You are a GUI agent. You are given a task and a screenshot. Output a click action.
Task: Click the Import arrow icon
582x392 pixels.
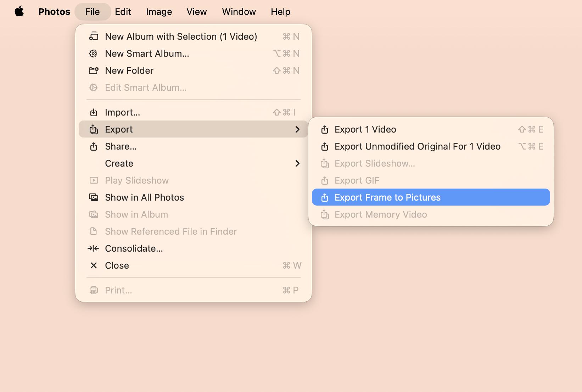94,112
